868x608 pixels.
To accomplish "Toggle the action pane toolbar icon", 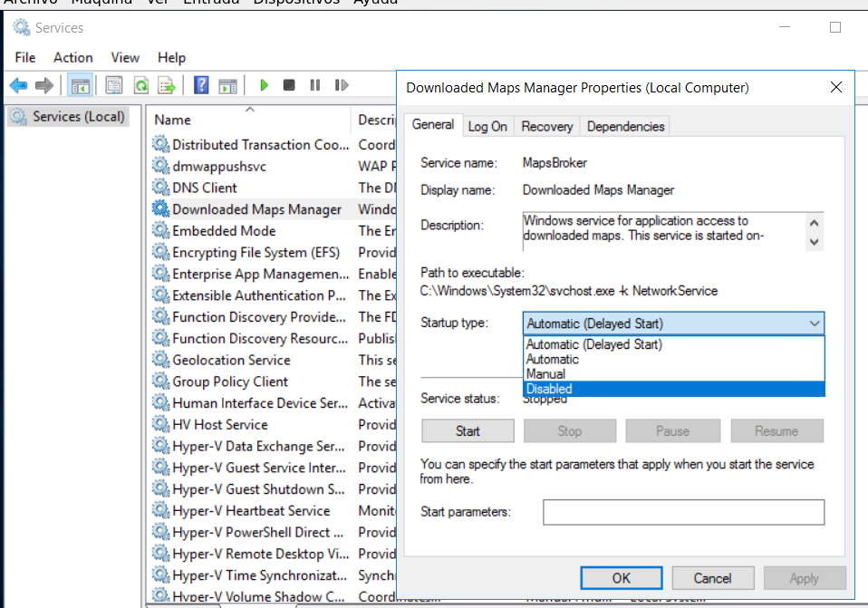I will [x=227, y=86].
